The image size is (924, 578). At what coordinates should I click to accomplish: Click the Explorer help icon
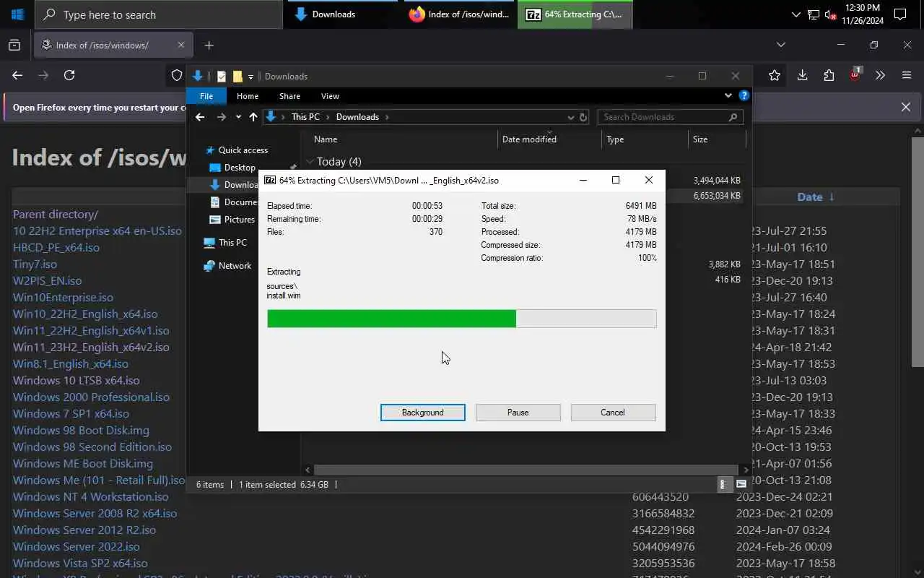744,95
